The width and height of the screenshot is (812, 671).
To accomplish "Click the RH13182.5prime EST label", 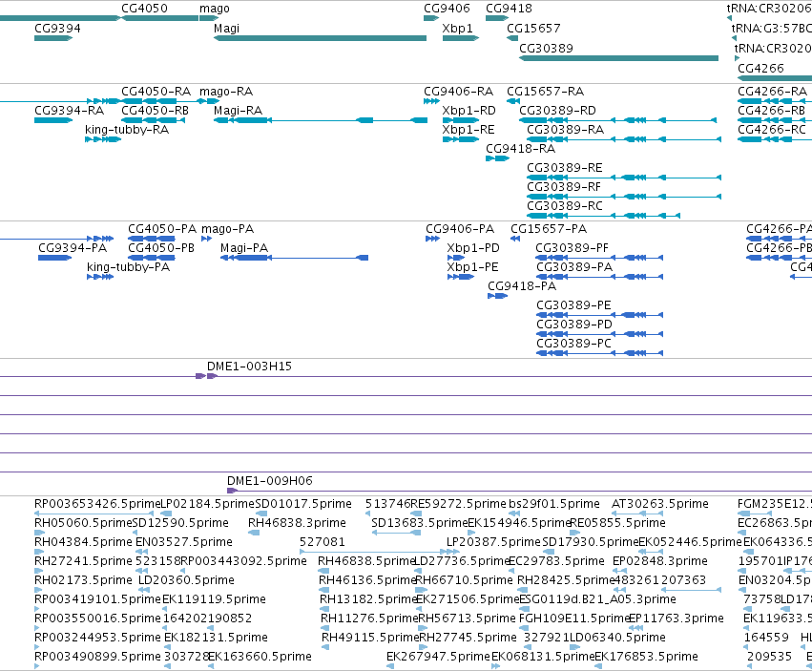I will tap(368, 599).
